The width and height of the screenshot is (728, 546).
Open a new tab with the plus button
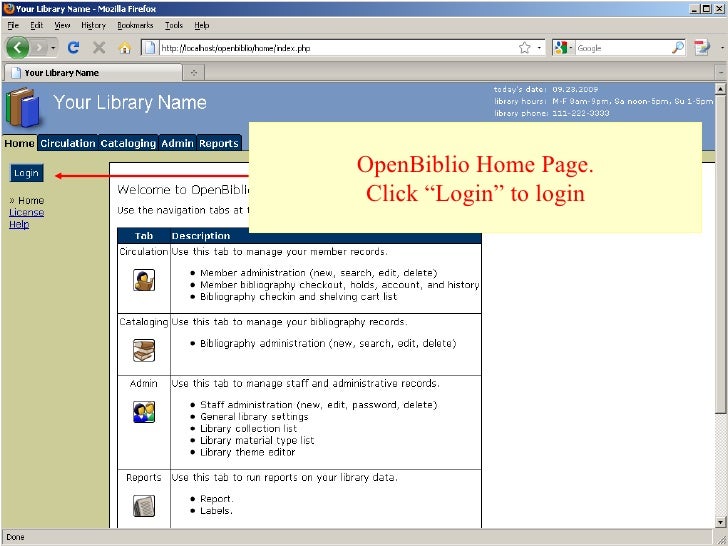194,73
